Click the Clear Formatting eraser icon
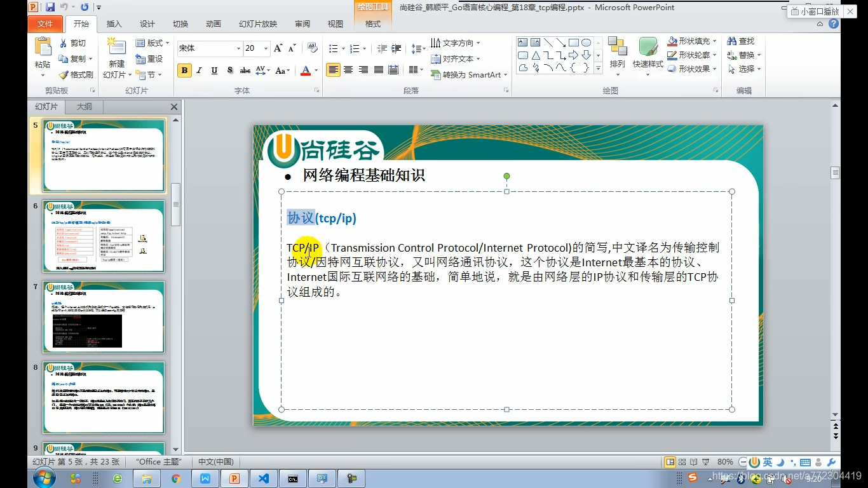The image size is (868, 488). click(x=312, y=48)
